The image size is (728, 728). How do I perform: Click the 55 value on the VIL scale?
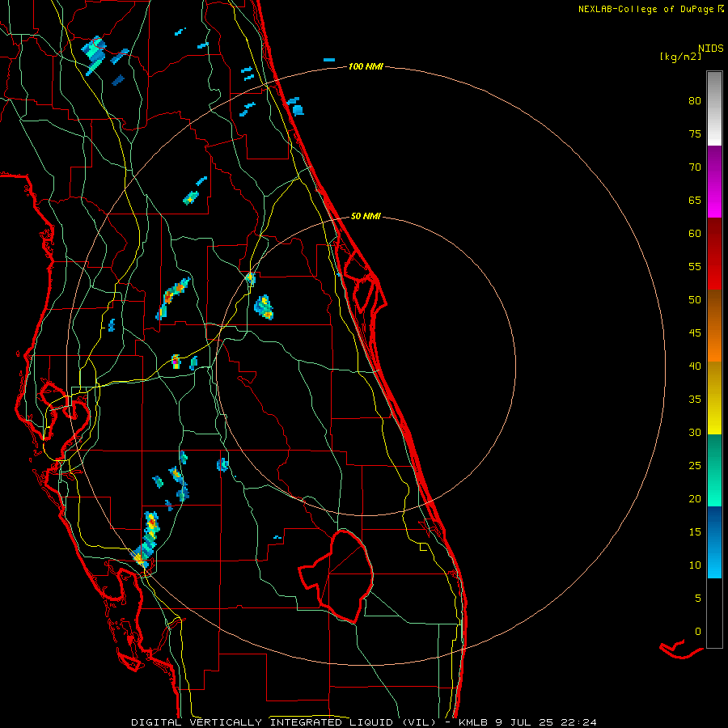(x=695, y=267)
